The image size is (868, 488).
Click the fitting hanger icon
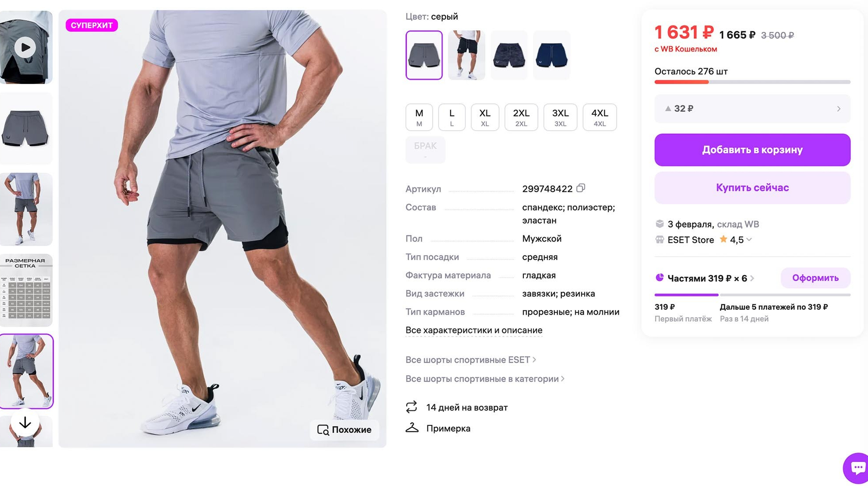[412, 428]
